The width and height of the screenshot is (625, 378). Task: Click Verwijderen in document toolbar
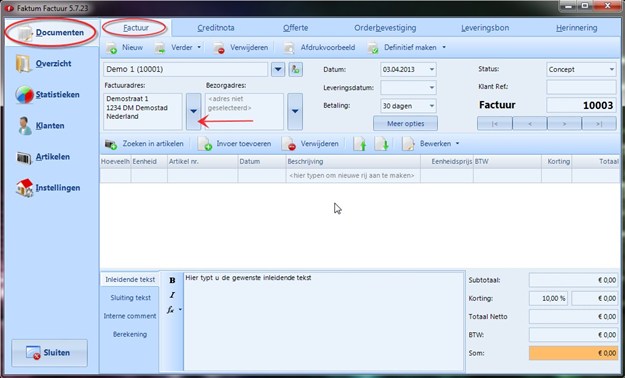(241, 48)
